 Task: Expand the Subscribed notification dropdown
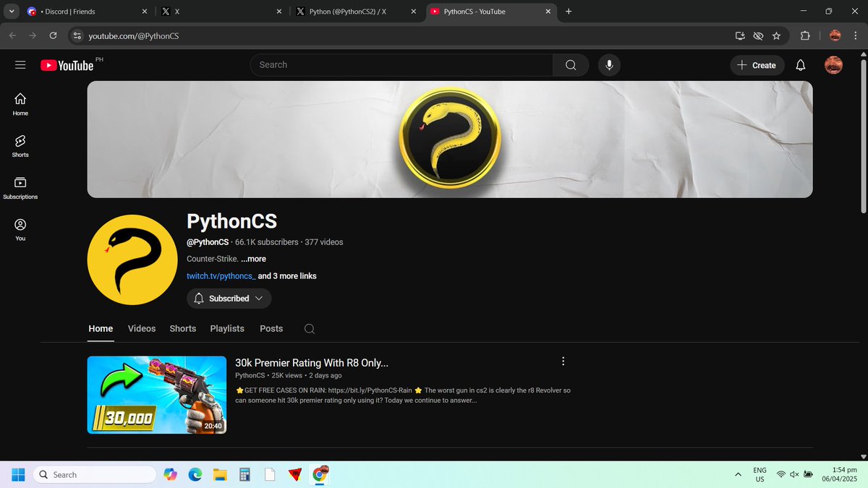[x=229, y=299]
